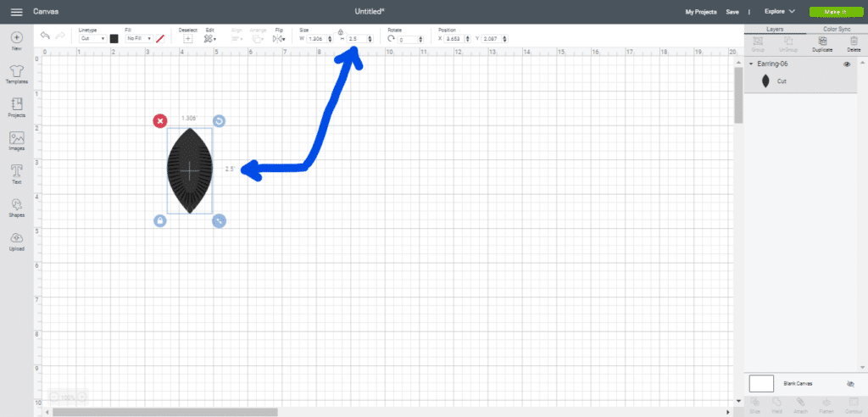The width and height of the screenshot is (868, 417).
Task: Switch to the Color Sync tab
Action: click(837, 29)
